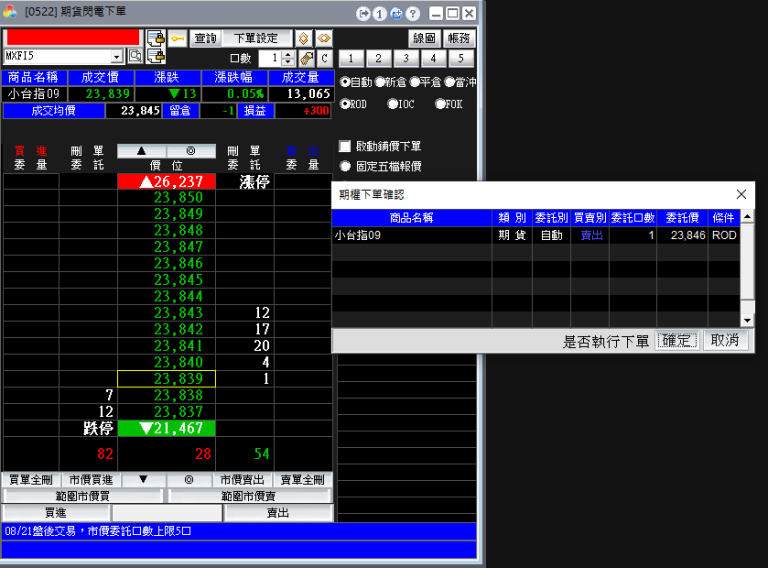The width and height of the screenshot is (768, 568).
Task: Increase lot quantity with spinner up arrow
Action: pos(288,54)
